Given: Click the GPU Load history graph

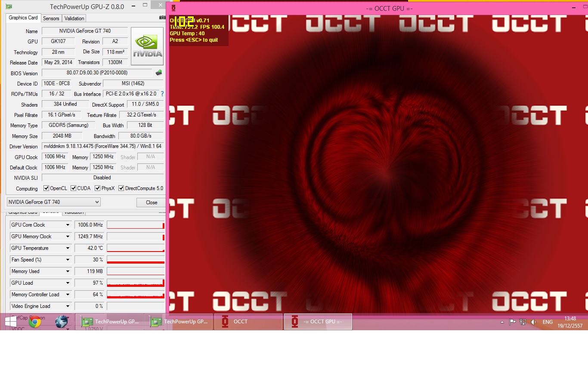Looking at the screenshot, I should pyautogui.click(x=136, y=283).
